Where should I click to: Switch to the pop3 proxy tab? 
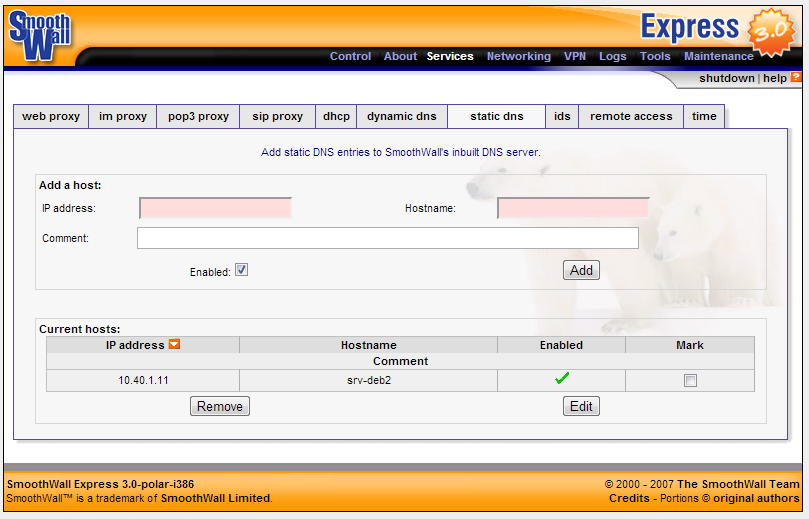(198, 117)
